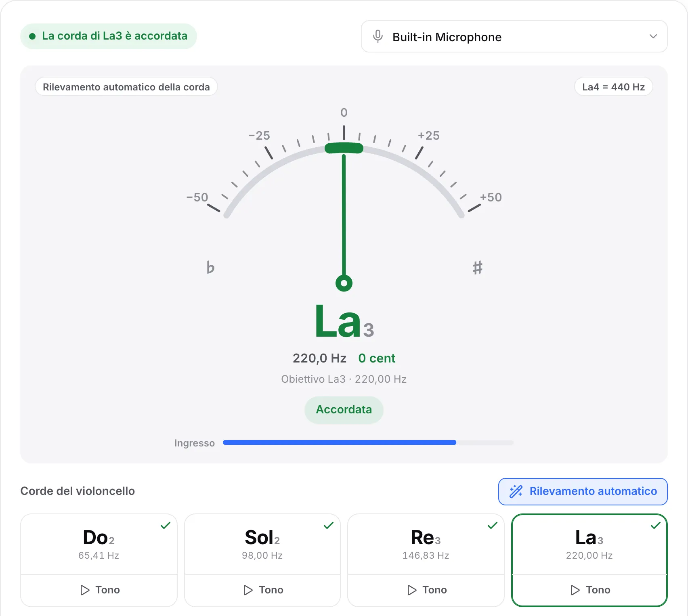Toggle the Rilevamento automatico button

[583, 491]
